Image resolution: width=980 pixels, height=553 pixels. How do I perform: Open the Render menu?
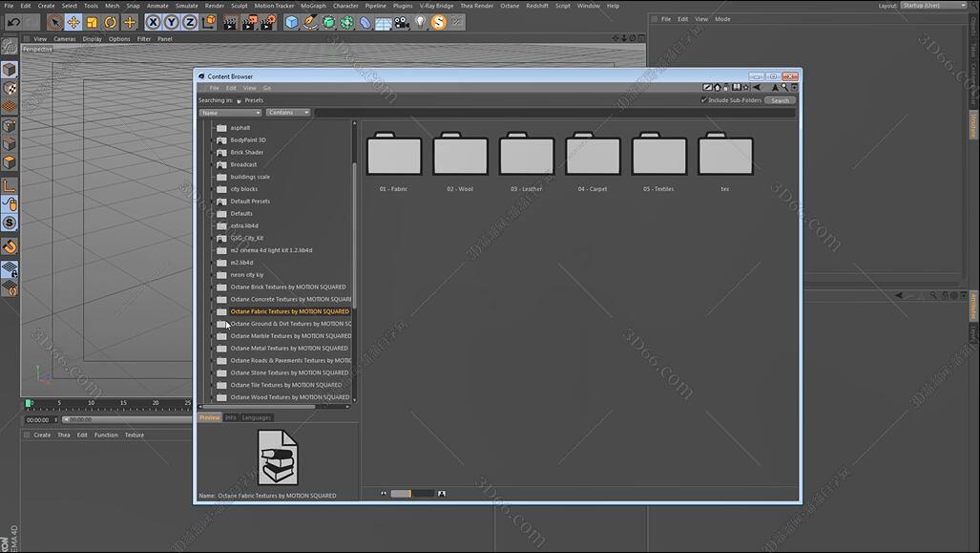coord(215,6)
